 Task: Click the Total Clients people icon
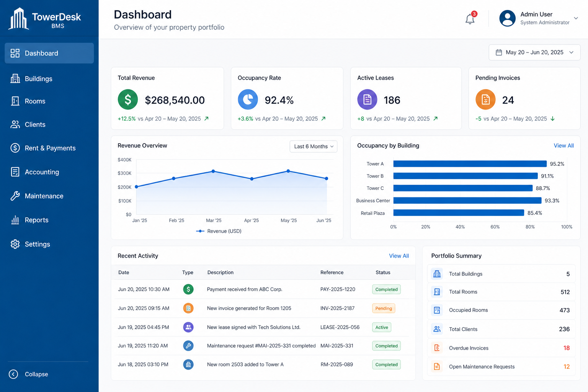(x=437, y=329)
